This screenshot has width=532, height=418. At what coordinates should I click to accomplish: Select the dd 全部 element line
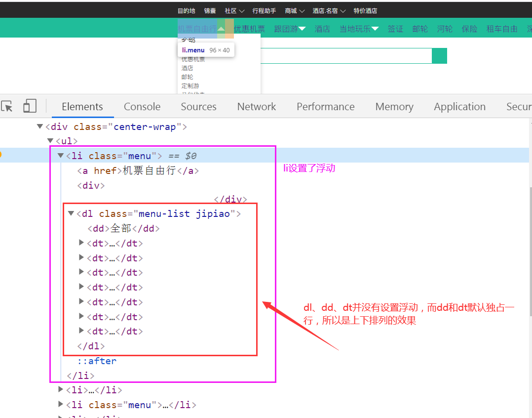[123, 229]
